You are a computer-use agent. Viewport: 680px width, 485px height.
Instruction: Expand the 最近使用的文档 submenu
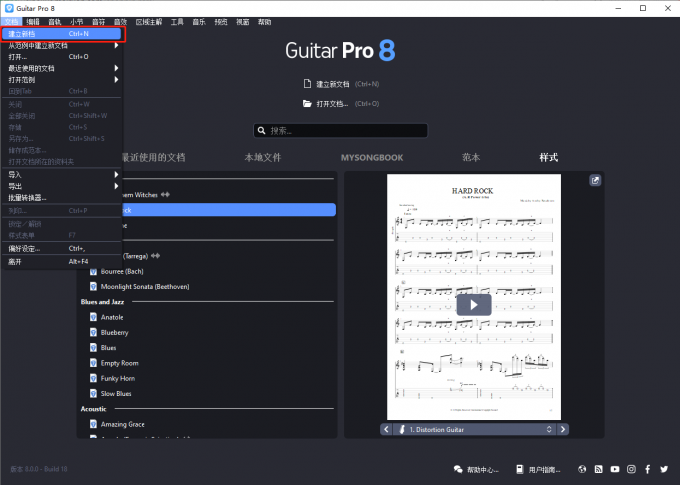tap(60, 67)
